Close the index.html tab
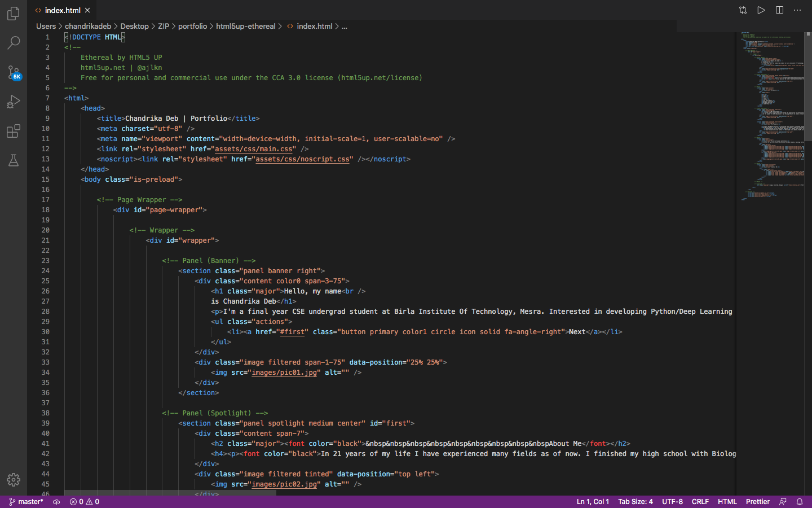 87,10
